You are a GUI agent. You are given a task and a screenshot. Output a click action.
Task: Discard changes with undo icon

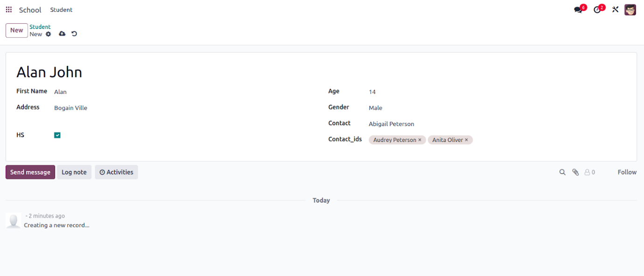pyautogui.click(x=74, y=34)
